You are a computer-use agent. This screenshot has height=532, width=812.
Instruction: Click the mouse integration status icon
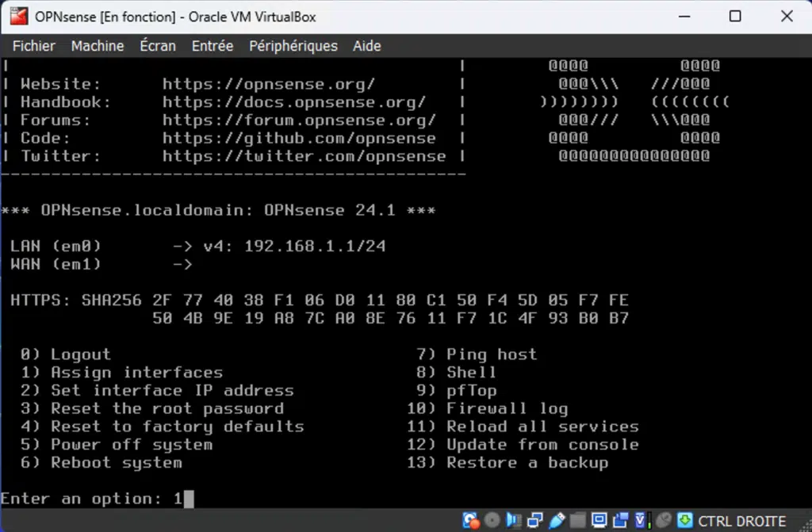click(664, 520)
